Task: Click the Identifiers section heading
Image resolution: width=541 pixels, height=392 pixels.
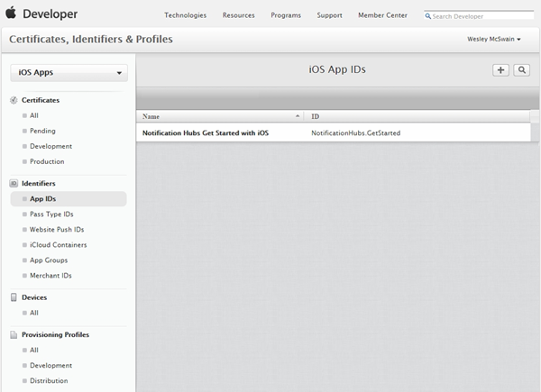Action: click(x=38, y=184)
